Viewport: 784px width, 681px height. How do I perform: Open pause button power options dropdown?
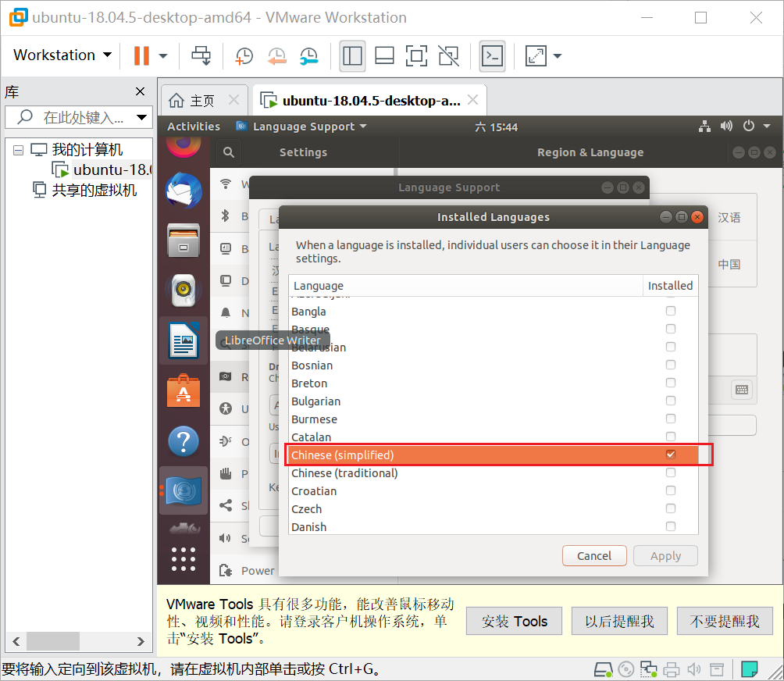(163, 56)
